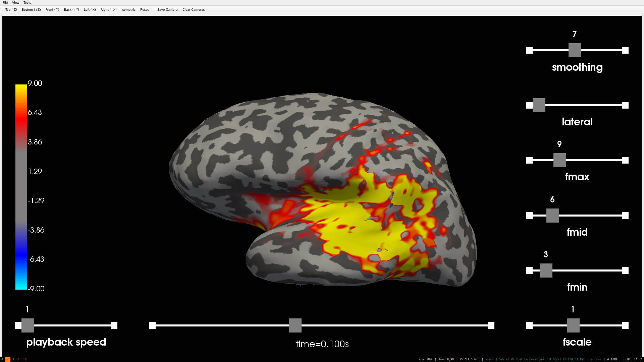Set camera to Front (-Y) view

tap(52, 10)
